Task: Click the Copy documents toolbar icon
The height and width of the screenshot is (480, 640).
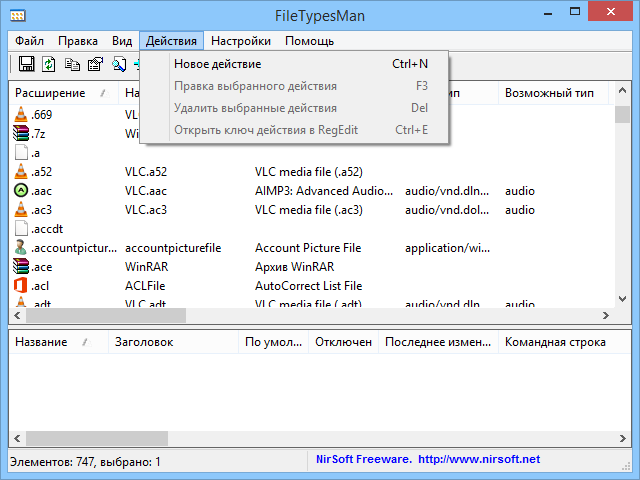Action: [72, 64]
